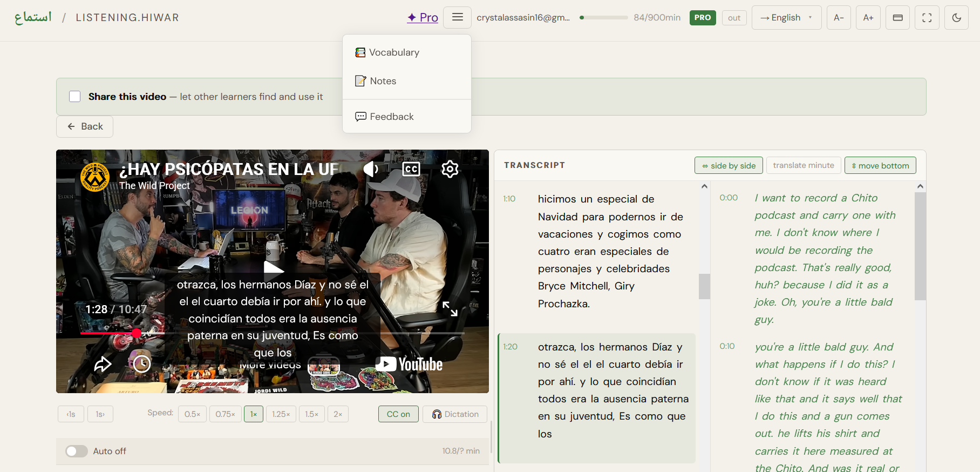980x472 pixels.
Task: Open Vocabulary from the menu
Action: click(x=407, y=52)
